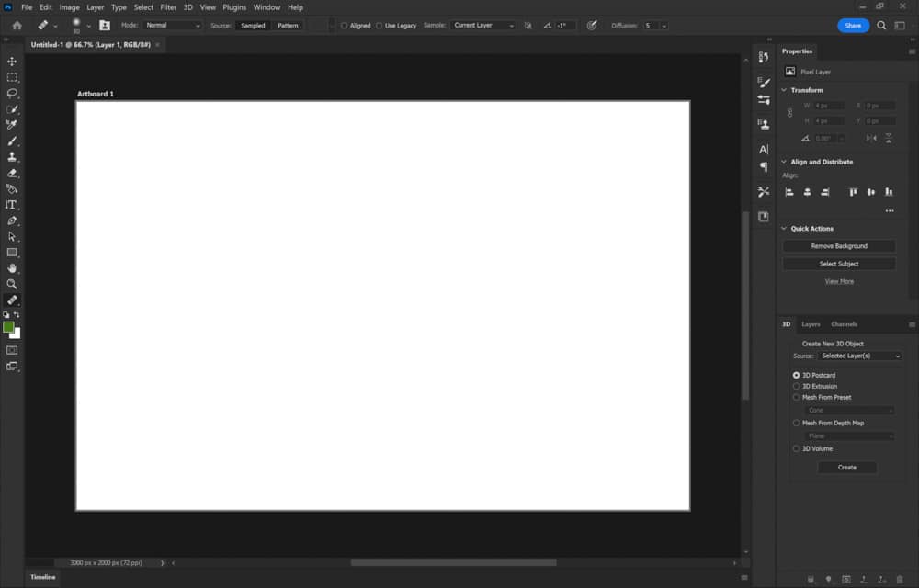Reset default foreground and background colors
919x588 pixels.
tap(6, 314)
